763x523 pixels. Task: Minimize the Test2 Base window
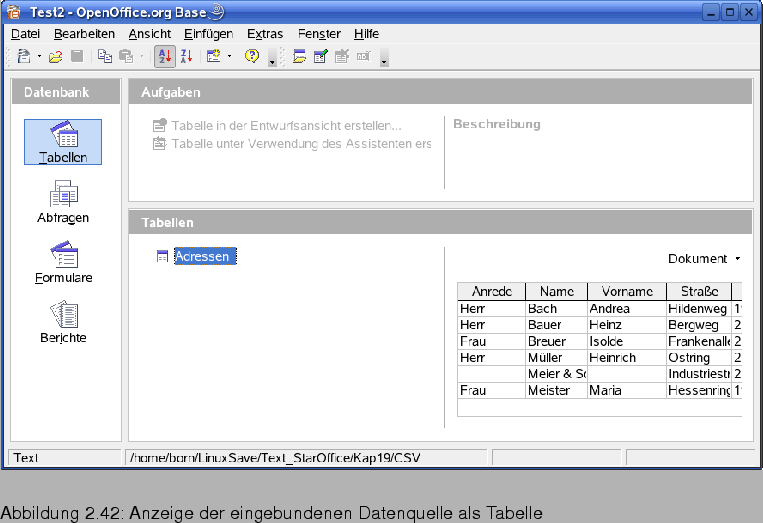(711, 12)
